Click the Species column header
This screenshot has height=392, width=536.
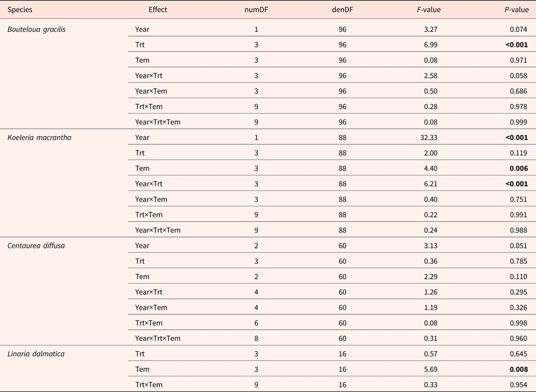pyautogui.click(x=20, y=9)
